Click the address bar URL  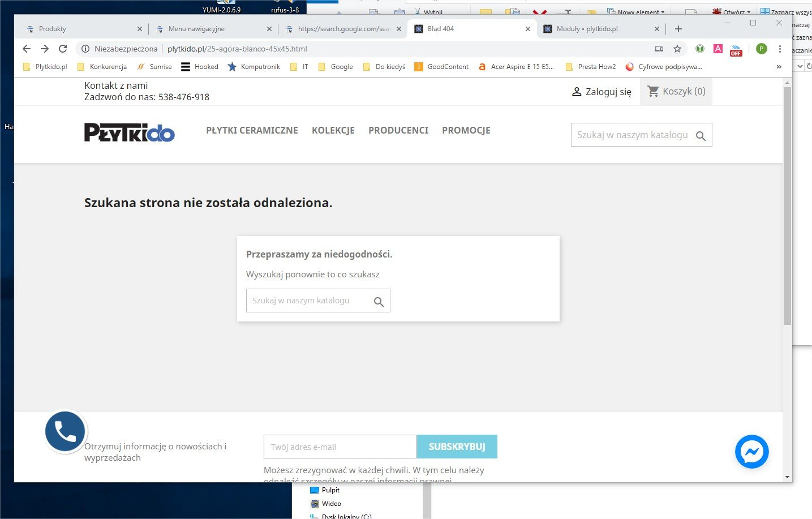pyautogui.click(x=237, y=49)
